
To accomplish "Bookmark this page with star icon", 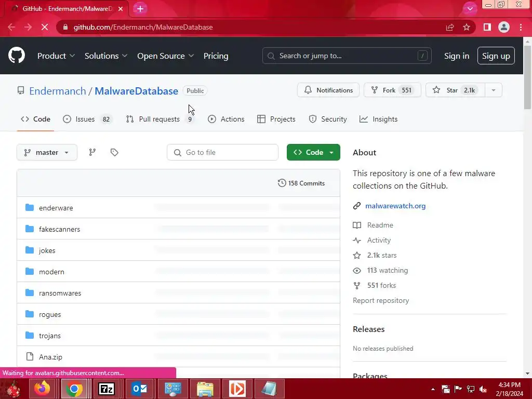I will pos(467,27).
